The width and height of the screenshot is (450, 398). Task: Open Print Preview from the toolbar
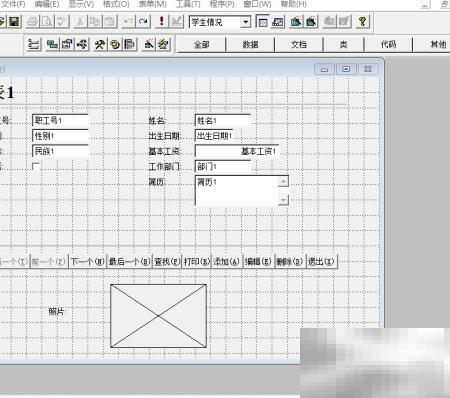tap(47, 22)
